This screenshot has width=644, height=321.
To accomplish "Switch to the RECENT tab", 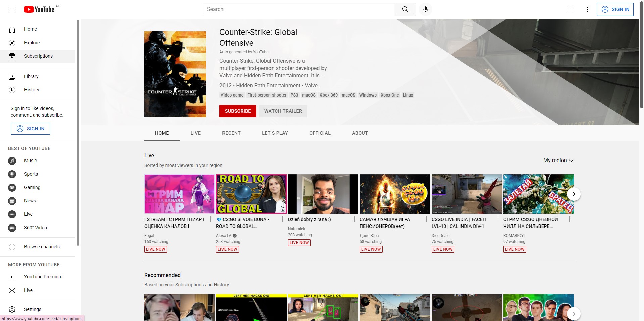I will point(231,133).
